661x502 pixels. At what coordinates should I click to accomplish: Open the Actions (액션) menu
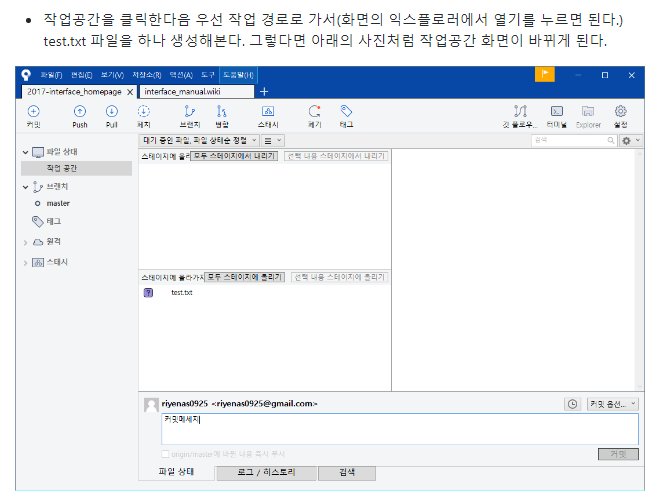click(x=181, y=75)
